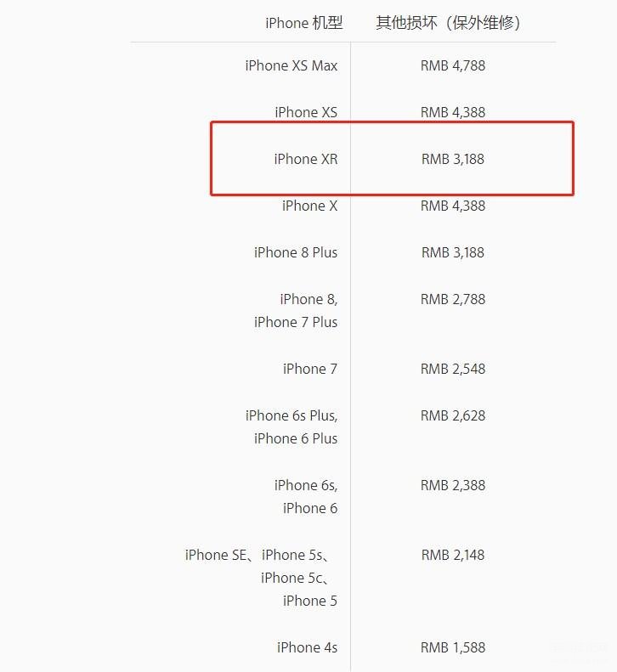Click the highlighted iPhone XR label
This screenshot has height=672, width=617.
pos(306,159)
